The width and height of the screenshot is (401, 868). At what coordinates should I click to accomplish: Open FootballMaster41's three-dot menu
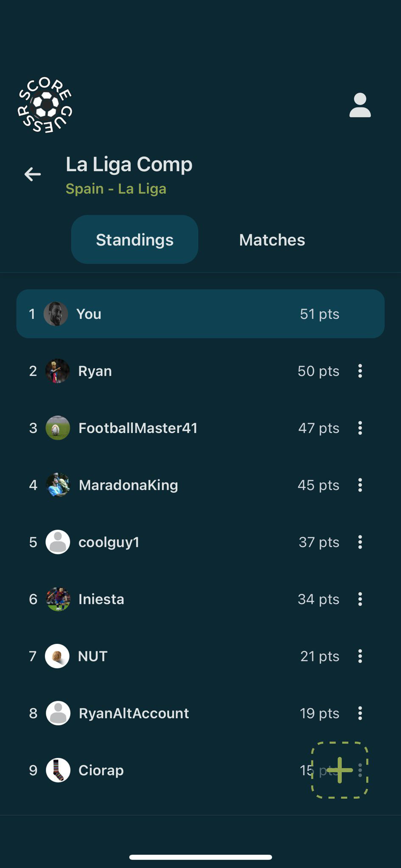coord(360,428)
